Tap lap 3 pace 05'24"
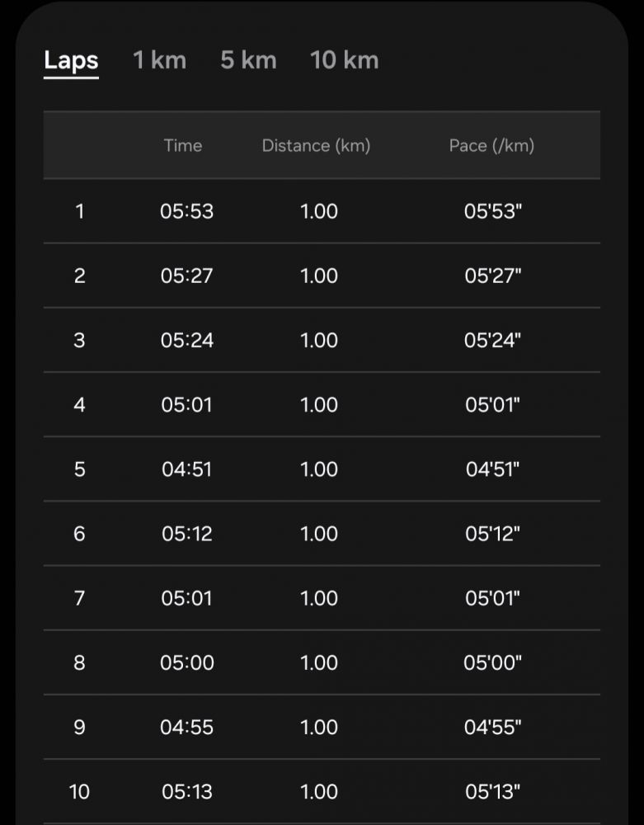644x825 pixels. pos(493,340)
